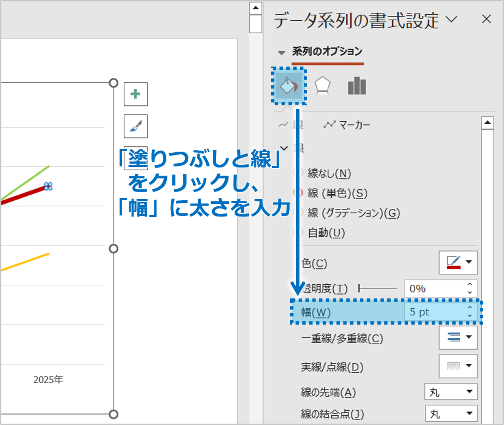Decrease 幅 with the down spinner
504x425 pixels.
coord(470,316)
